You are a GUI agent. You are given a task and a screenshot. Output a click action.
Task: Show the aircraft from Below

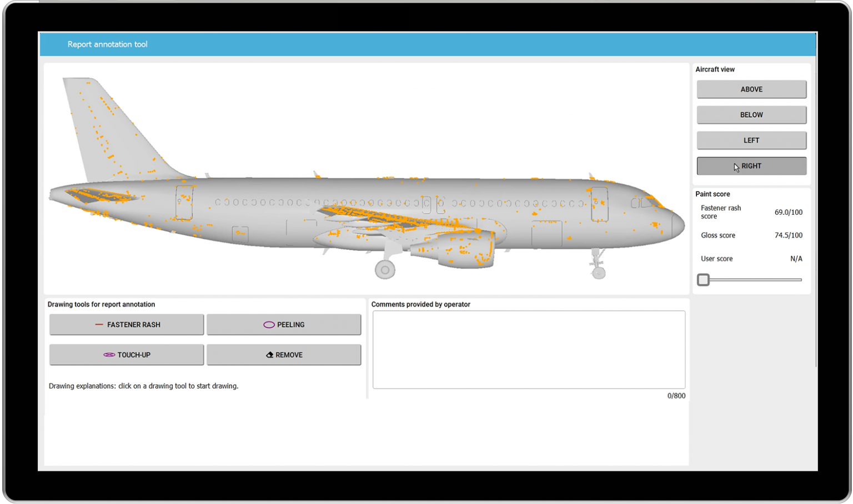click(751, 115)
